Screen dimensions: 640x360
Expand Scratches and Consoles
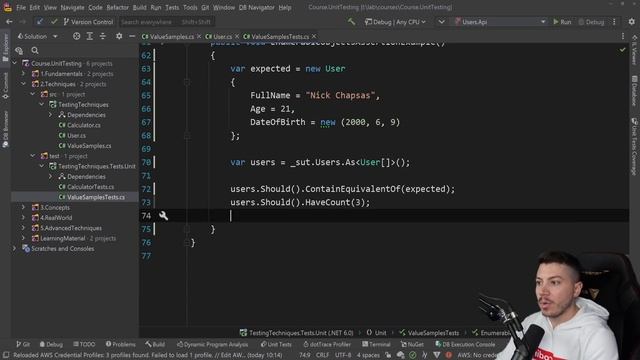click(15, 248)
